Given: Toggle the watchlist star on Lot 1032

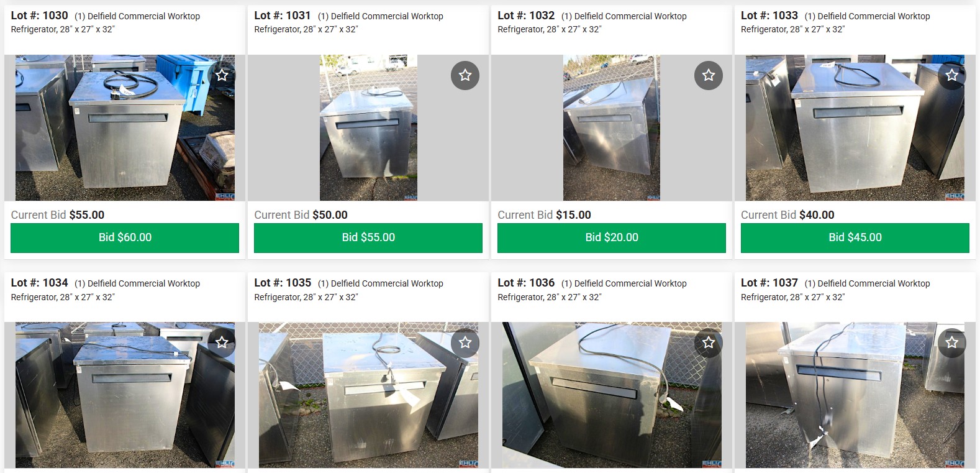Looking at the screenshot, I should pos(709,75).
